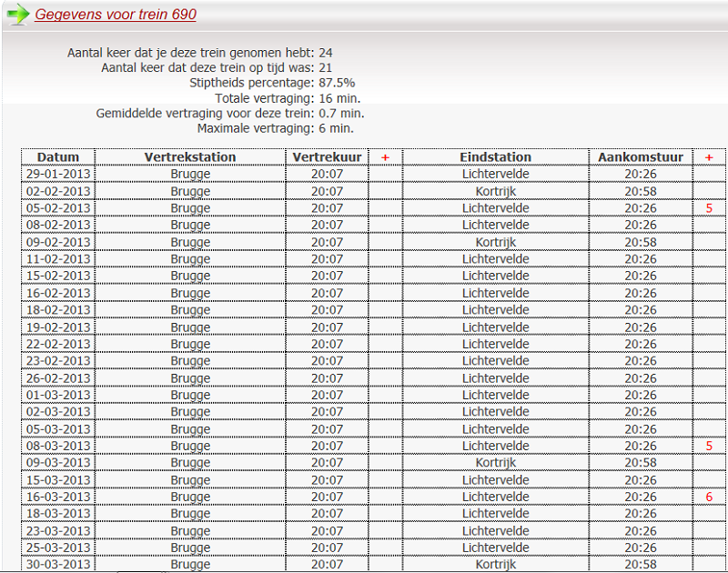The height and width of the screenshot is (573, 728).
Task: Select the date cell 29-01-2013
Action: tap(58, 174)
